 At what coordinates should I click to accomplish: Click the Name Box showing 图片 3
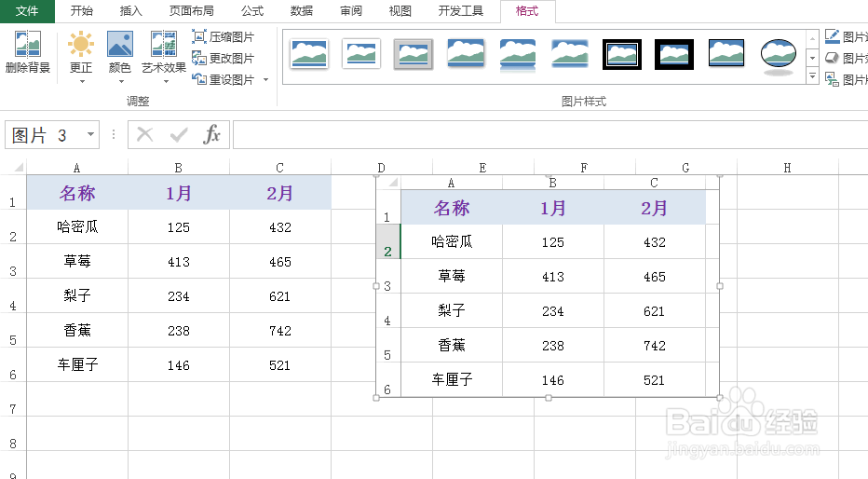tap(46, 134)
